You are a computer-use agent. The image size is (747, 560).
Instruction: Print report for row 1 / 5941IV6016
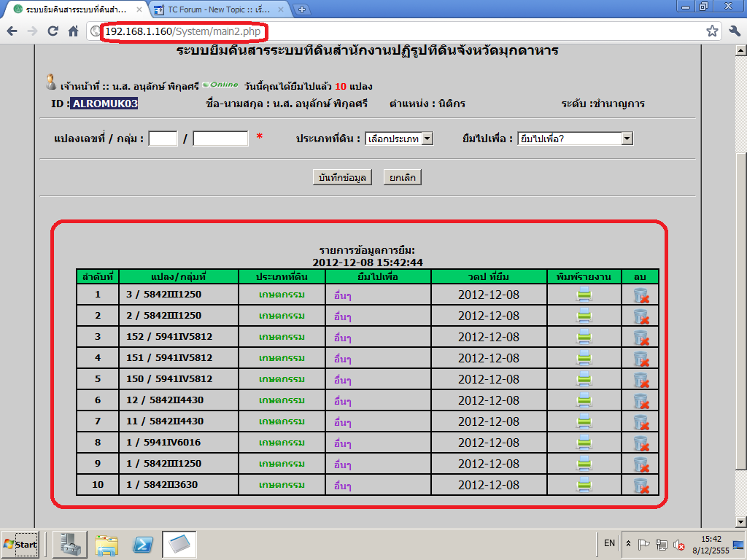coord(584,443)
